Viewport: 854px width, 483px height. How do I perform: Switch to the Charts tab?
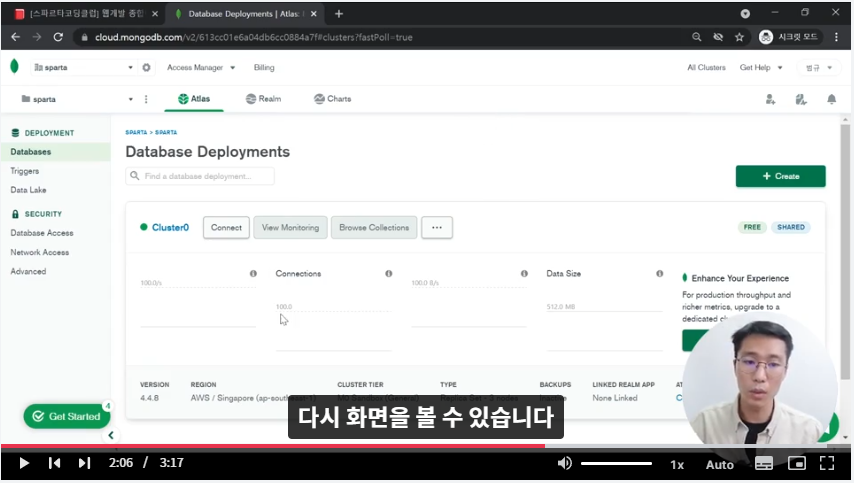(333, 99)
